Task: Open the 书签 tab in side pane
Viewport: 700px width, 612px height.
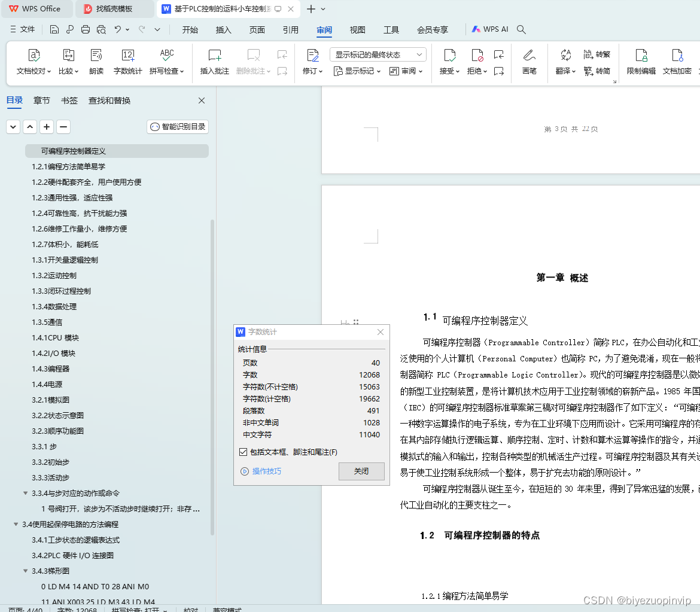Action: pyautogui.click(x=69, y=101)
